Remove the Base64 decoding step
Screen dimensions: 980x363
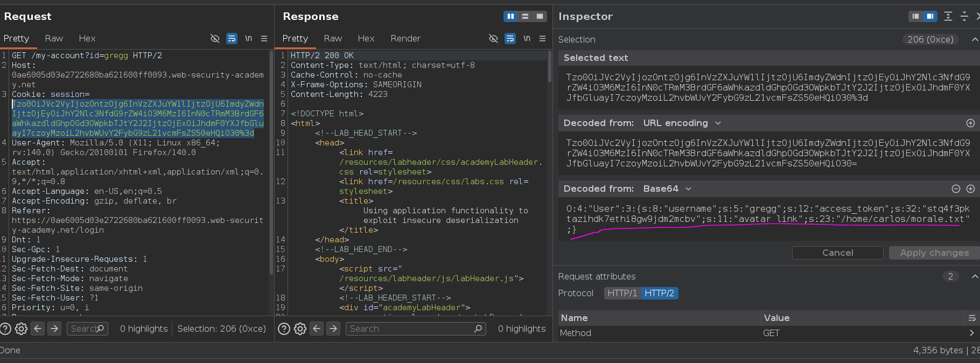956,189
